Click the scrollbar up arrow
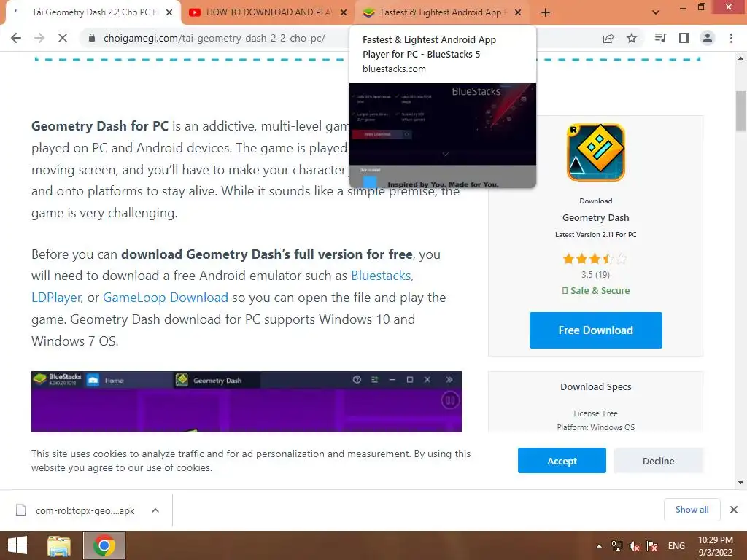The image size is (747, 560). 740,58
